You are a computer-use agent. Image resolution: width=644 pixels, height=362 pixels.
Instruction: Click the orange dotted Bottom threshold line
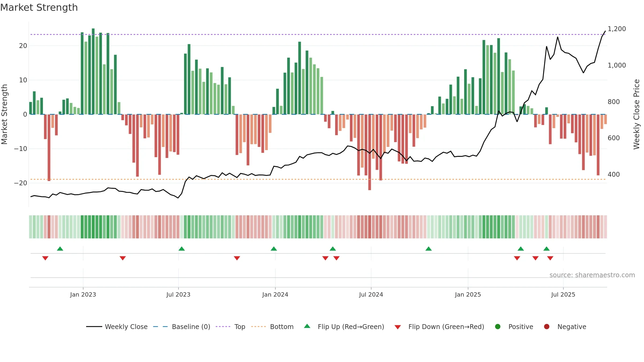tap(318, 179)
